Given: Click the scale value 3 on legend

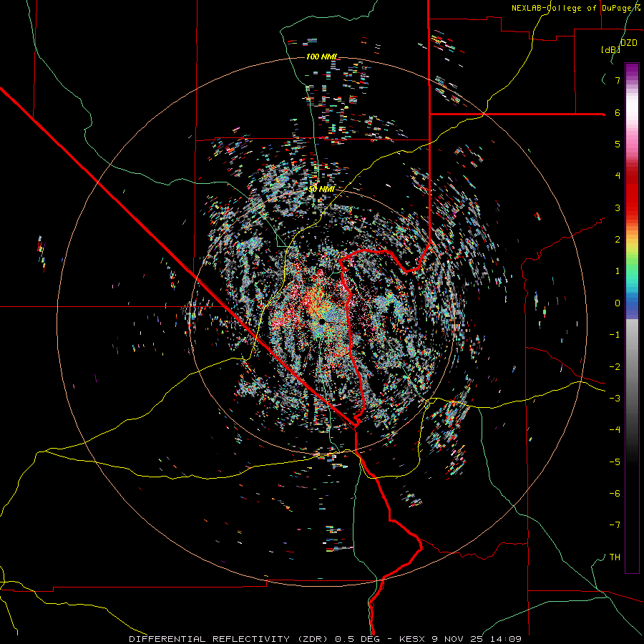Looking at the screenshot, I should point(618,208).
